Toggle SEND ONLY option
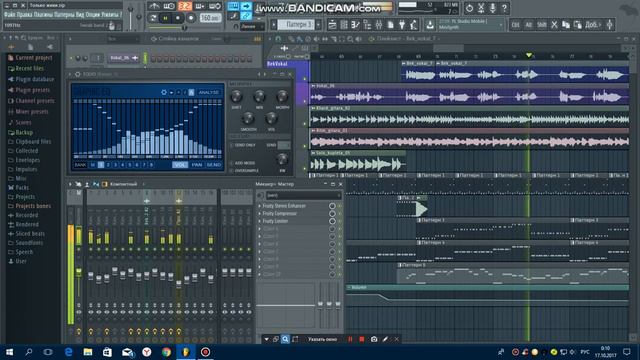Screen dimensions: 640x360 coord(243,145)
